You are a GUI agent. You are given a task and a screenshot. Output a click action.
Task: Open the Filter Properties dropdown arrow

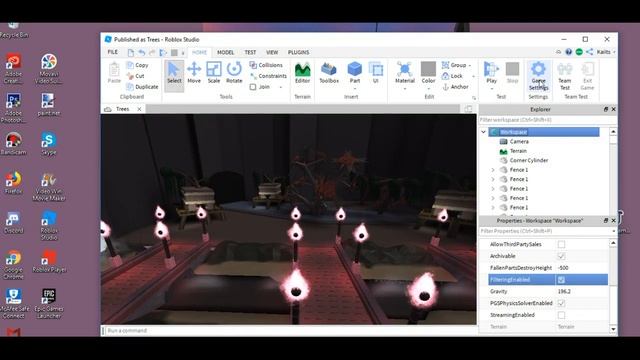click(x=613, y=231)
